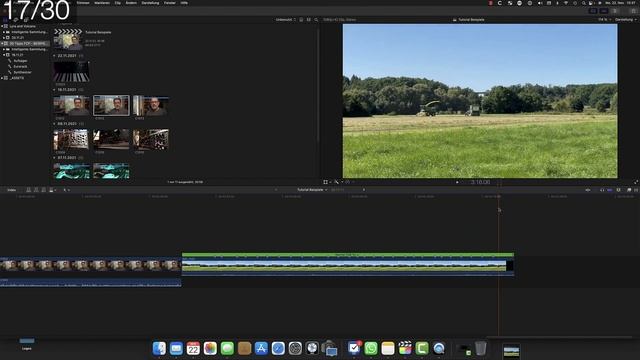This screenshot has height=360, width=640.
Task: Open the Hilfe menu
Action: [184, 3]
